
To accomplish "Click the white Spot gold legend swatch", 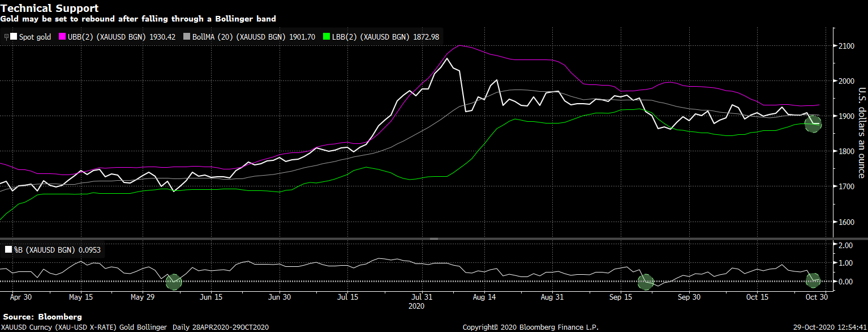I will click(14, 37).
